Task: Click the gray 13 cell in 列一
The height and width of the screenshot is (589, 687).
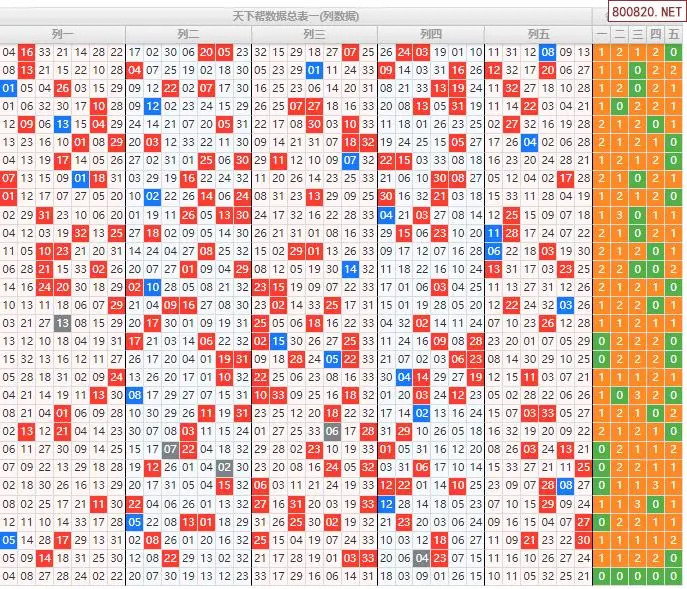Action: tap(62, 323)
